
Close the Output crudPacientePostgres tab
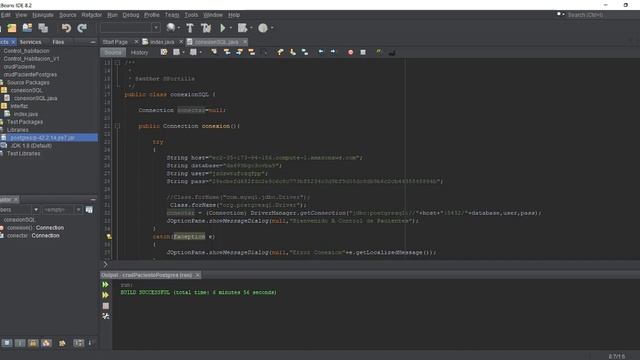click(198, 275)
